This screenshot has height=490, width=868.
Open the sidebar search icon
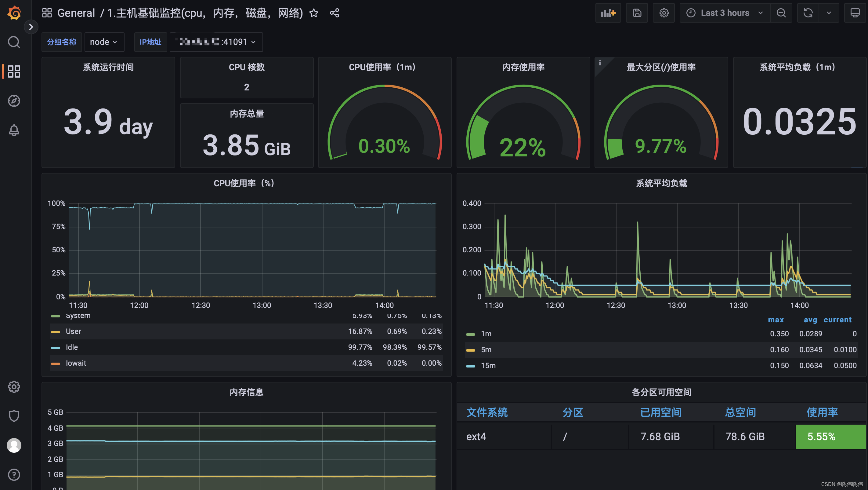[14, 42]
